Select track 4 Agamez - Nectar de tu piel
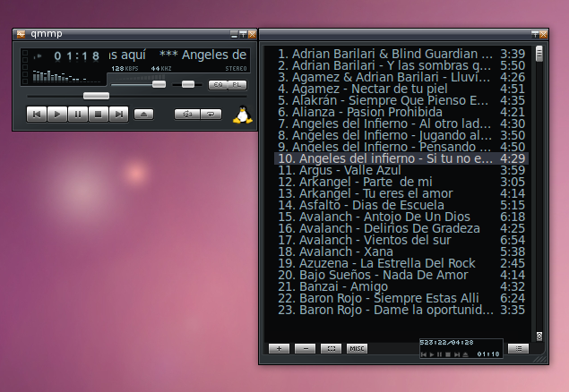569x392 pixels. pyautogui.click(x=401, y=89)
